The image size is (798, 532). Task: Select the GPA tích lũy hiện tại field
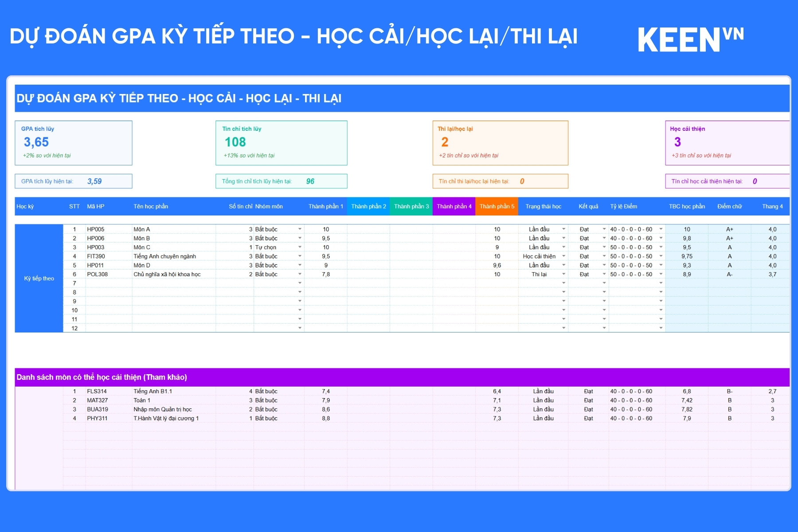[x=74, y=181]
